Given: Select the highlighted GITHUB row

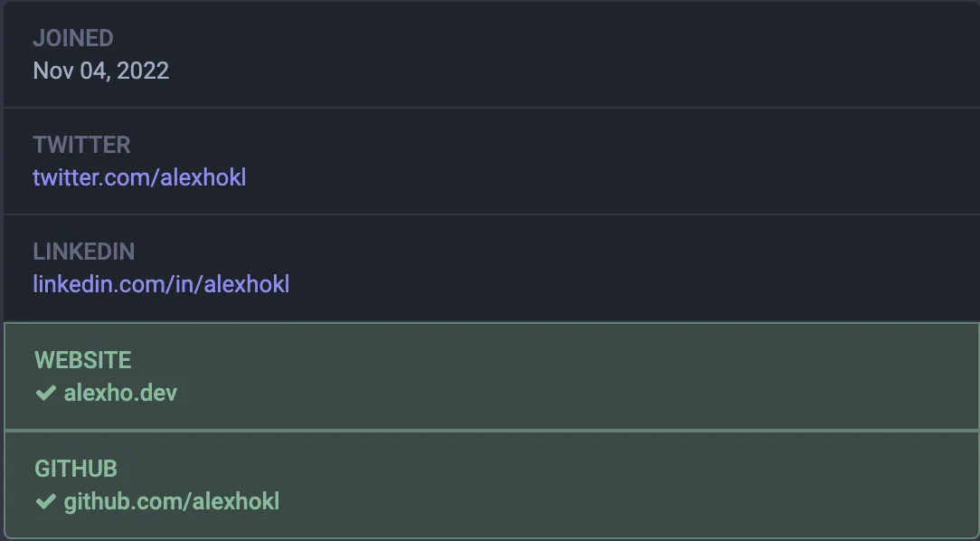Looking at the screenshot, I should click(490, 485).
